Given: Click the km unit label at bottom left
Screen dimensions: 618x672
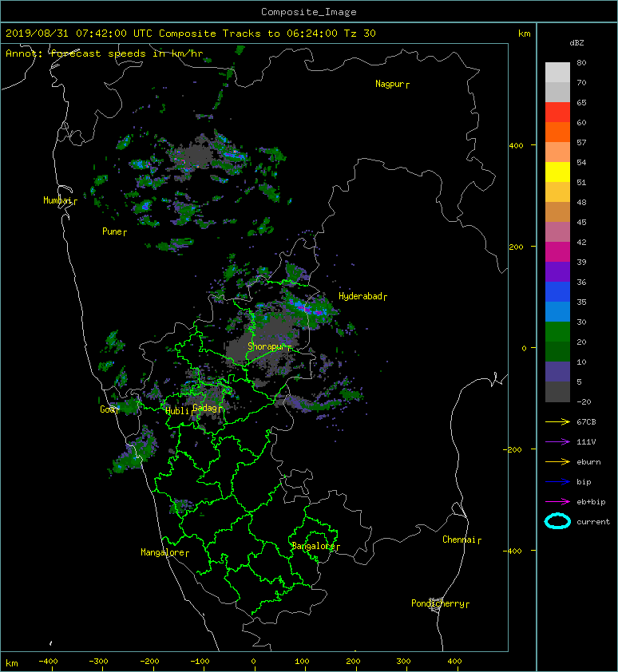Looking at the screenshot, I should [12, 663].
